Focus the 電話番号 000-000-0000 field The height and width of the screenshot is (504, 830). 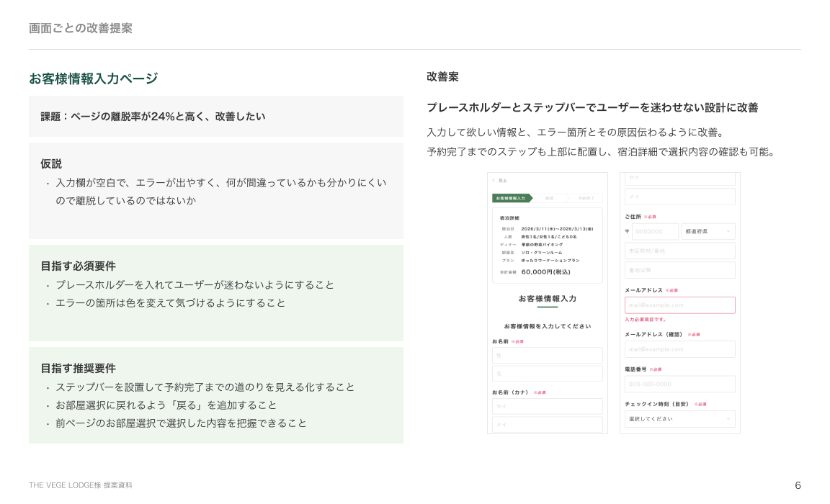(679, 384)
